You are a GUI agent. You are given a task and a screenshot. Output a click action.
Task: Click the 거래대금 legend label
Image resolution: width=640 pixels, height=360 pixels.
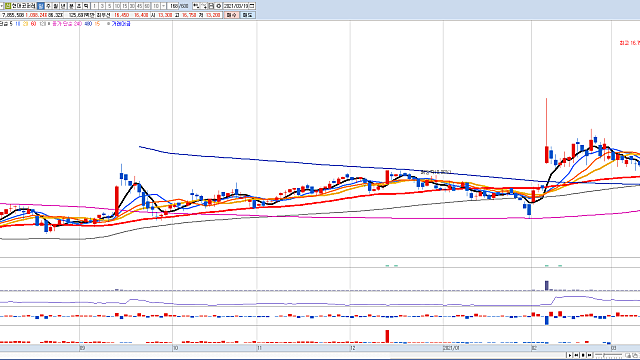pos(121,24)
